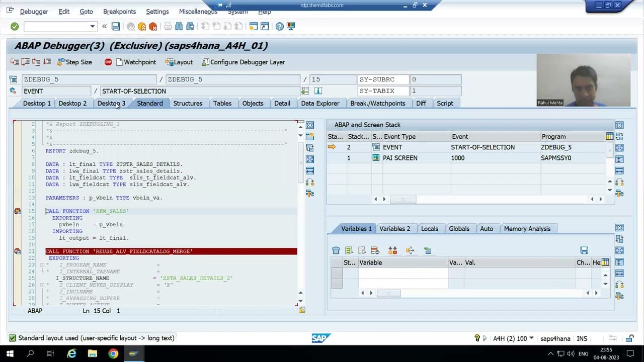Click the taskbar search magnifier icon
This screenshot has height=362, width=644.
30,353
